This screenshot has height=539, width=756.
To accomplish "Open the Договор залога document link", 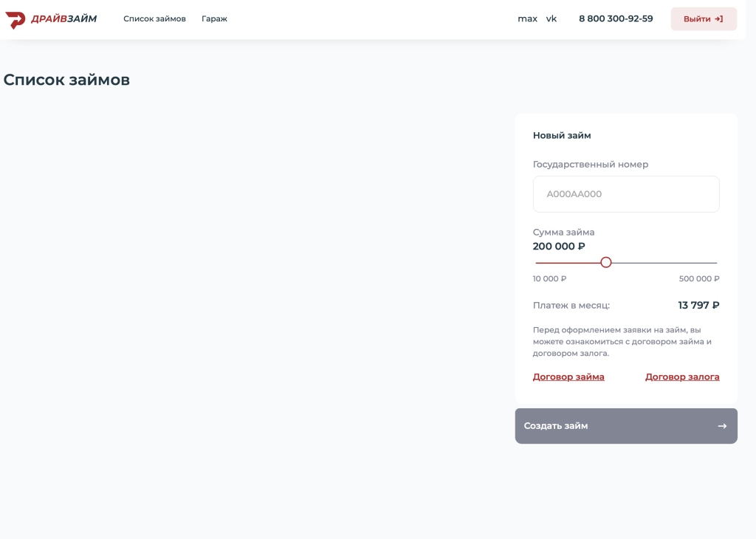I will [x=682, y=377].
